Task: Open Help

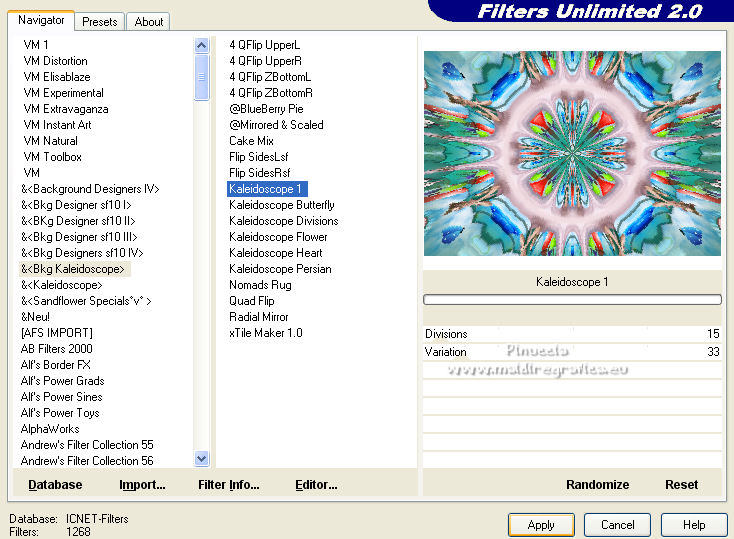Action: click(x=694, y=525)
